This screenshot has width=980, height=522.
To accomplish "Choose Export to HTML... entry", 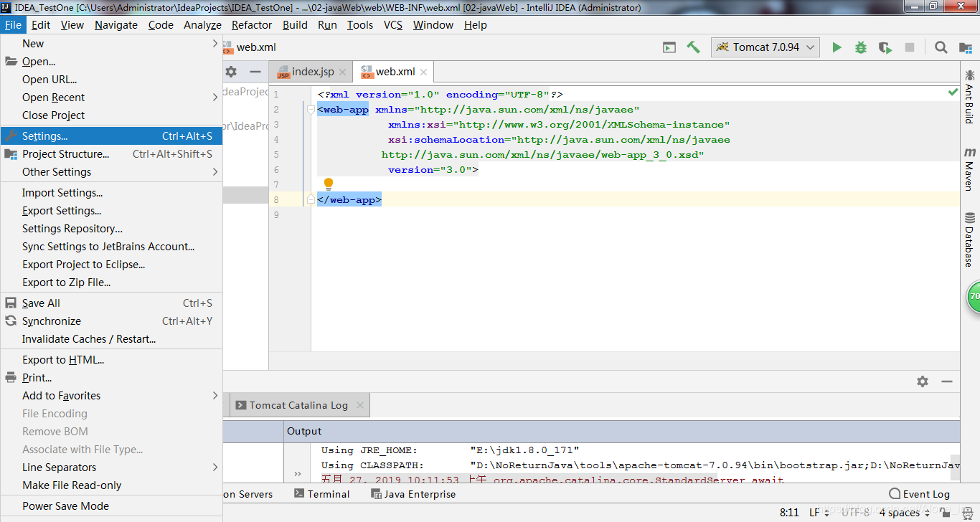I will tap(111, 360).
